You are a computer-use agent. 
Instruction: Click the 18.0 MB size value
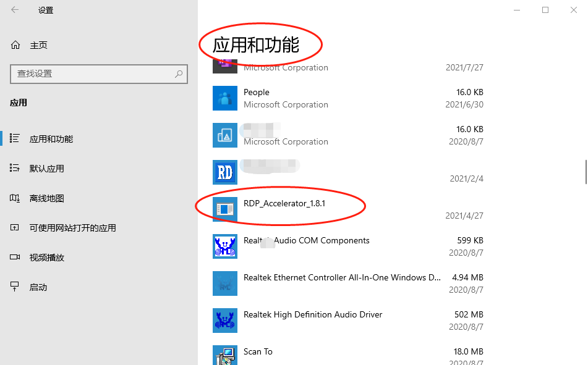(469, 352)
